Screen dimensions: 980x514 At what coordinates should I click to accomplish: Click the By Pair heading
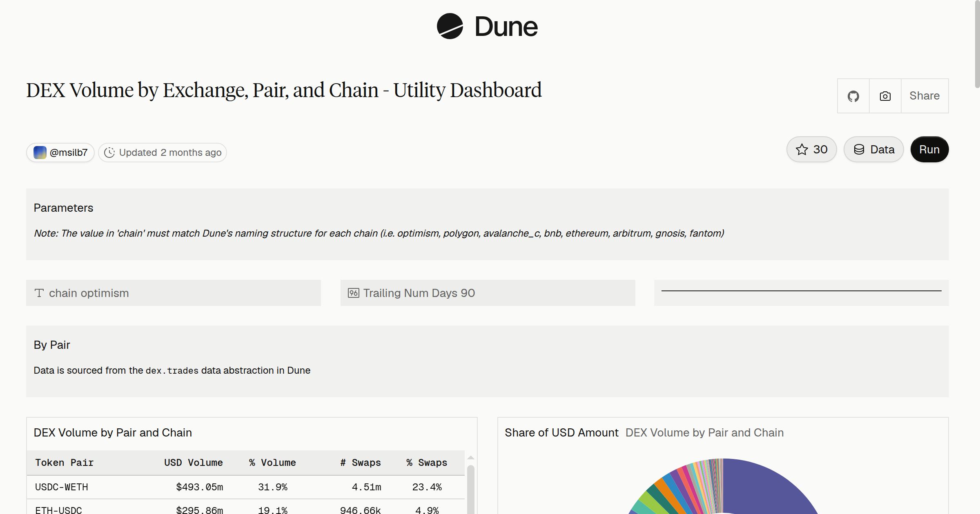click(x=52, y=345)
